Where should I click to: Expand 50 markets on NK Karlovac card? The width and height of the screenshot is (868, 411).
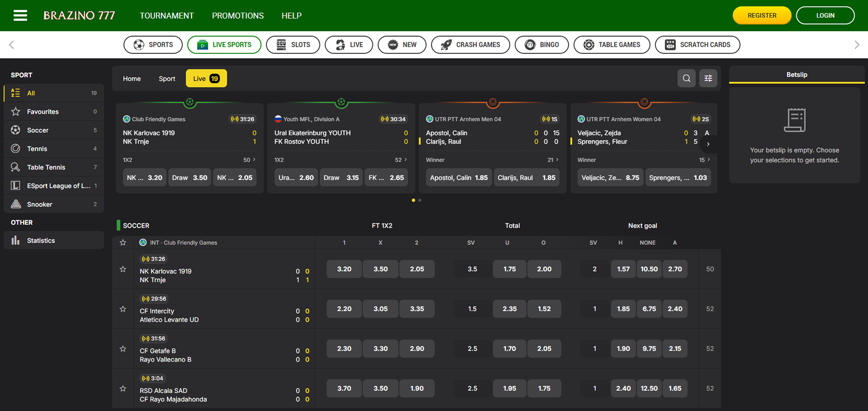pyautogui.click(x=249, y=160)
